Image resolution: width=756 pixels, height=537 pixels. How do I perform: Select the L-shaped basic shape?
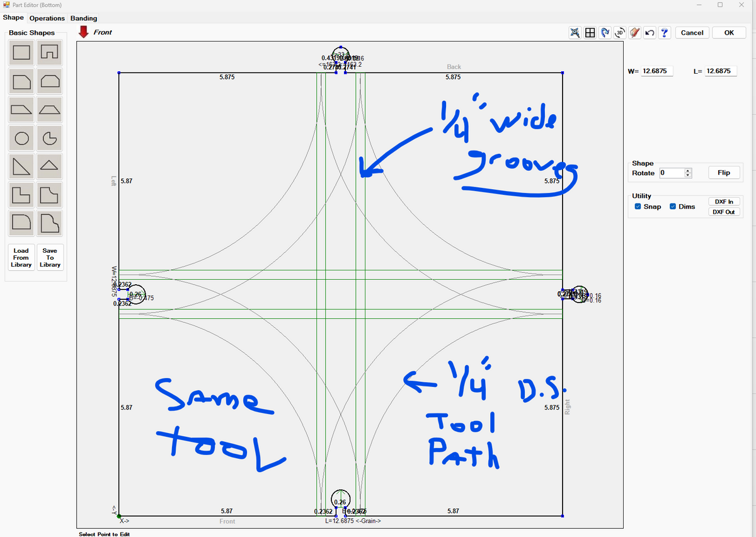click(21, 195)
